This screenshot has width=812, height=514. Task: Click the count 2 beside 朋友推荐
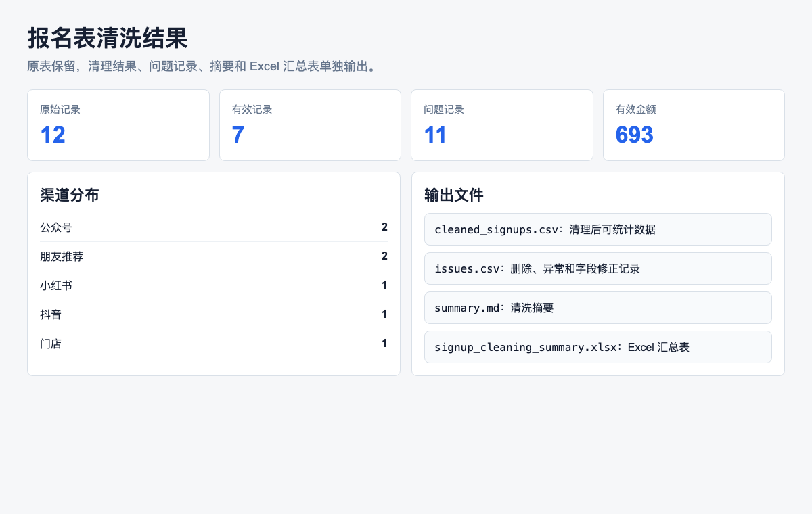pos(384,256)
